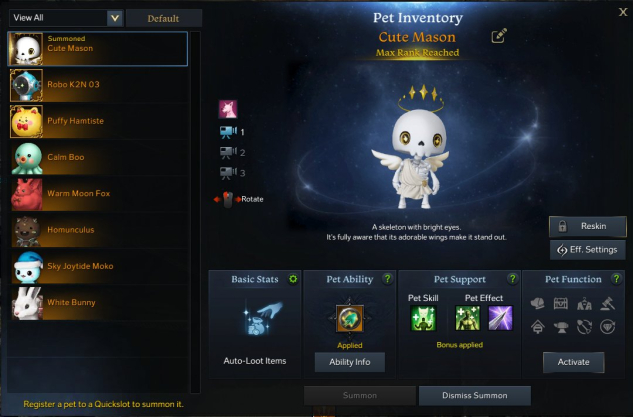Open the Pet Function help question mark
Screen dimensions: 633x417
pyautogui.click(x=616, y=279)
